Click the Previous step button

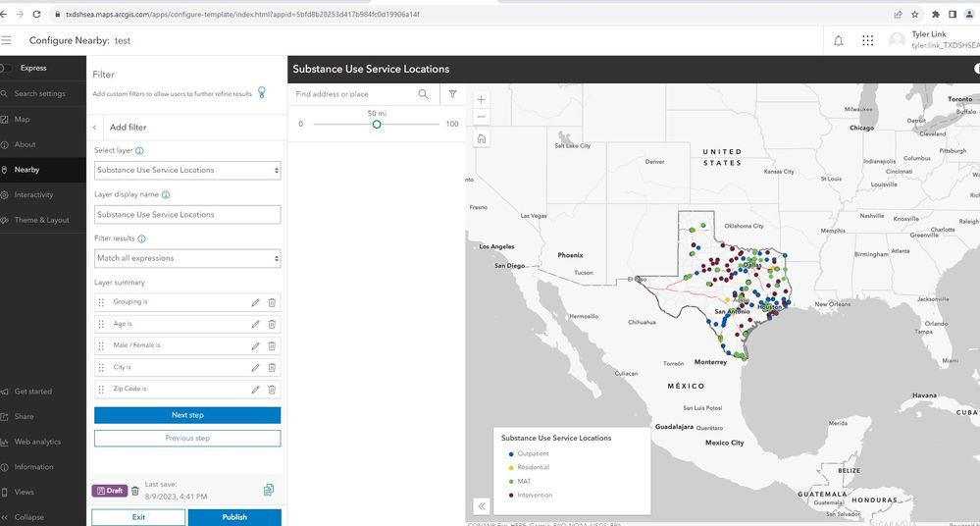(187, 439)
